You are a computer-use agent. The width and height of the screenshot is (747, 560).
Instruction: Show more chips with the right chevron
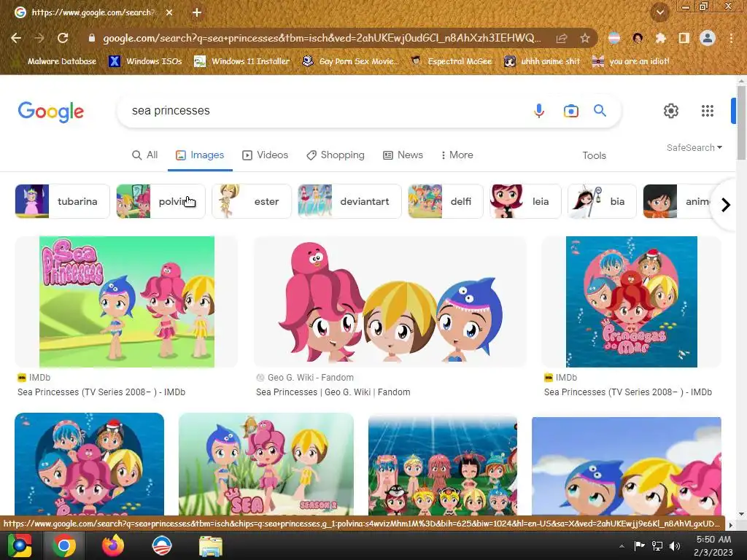[x=726, y=205]
